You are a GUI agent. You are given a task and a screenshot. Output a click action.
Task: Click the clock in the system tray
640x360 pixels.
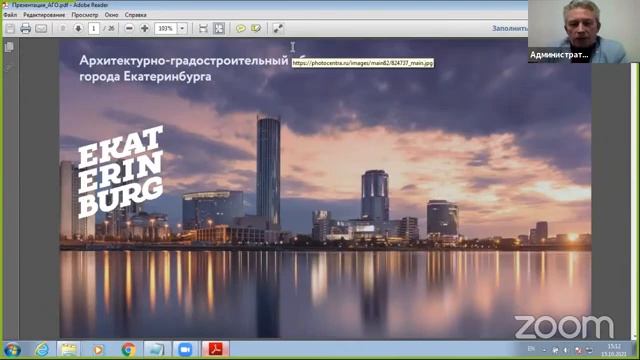tap(613, 350)
